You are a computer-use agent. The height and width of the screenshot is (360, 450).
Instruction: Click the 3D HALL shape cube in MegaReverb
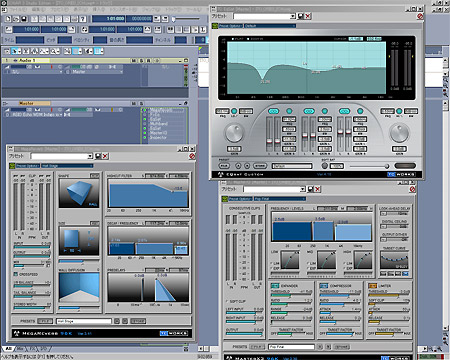point(79,193)
